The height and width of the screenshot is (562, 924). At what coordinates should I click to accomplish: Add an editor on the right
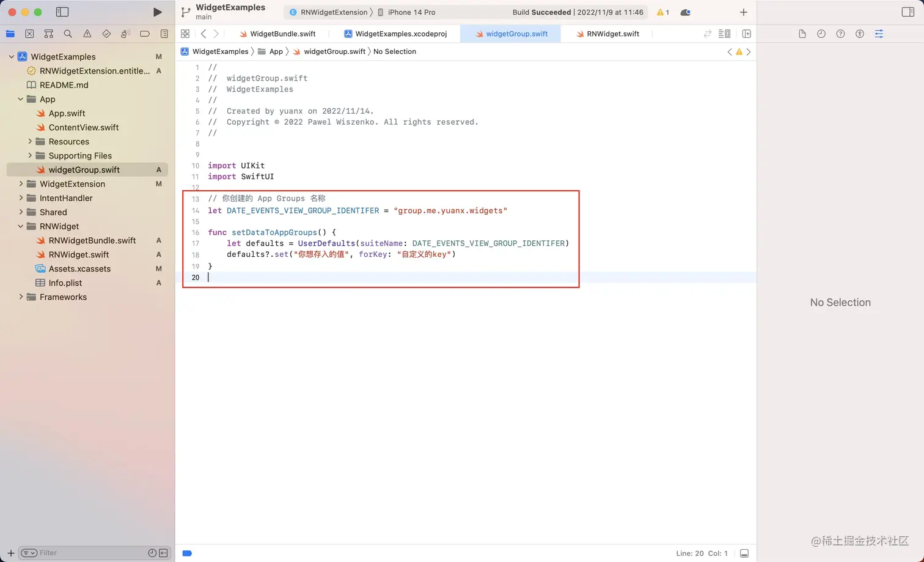(x=747, y=34)
